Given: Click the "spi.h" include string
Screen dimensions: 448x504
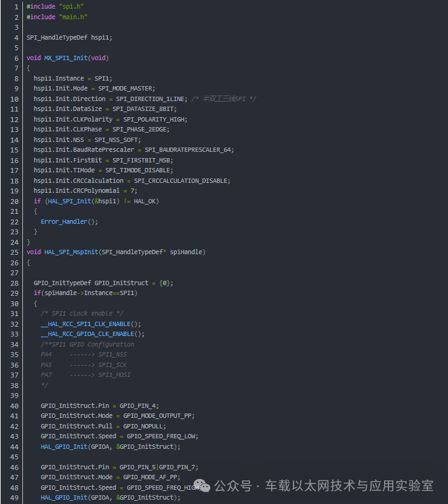Looking at the screenshot, I should click(71, 6).
